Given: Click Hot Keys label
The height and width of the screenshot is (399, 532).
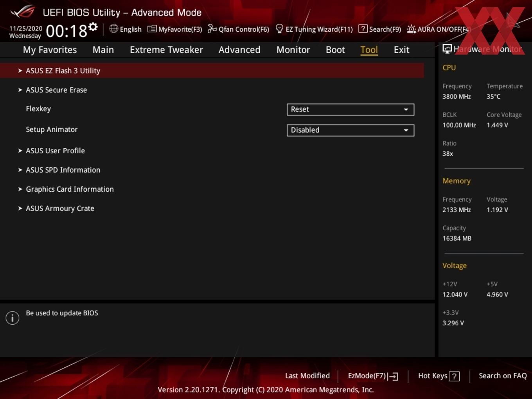Looking at the screenshot, I should coord(433,376).
